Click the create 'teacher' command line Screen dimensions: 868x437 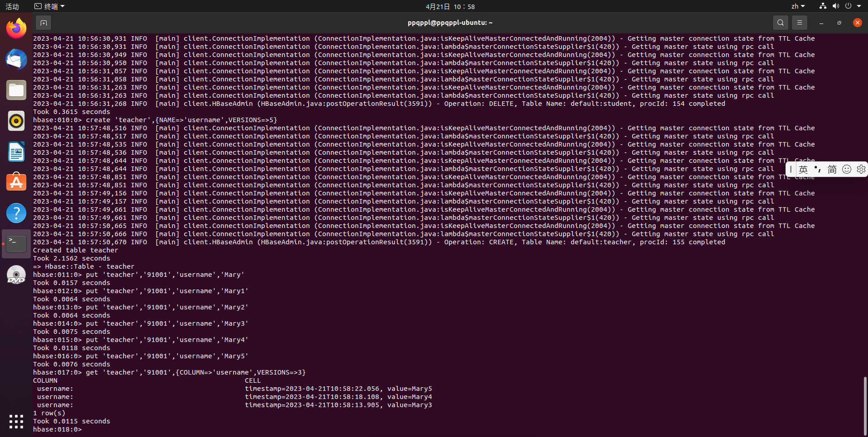155,120
